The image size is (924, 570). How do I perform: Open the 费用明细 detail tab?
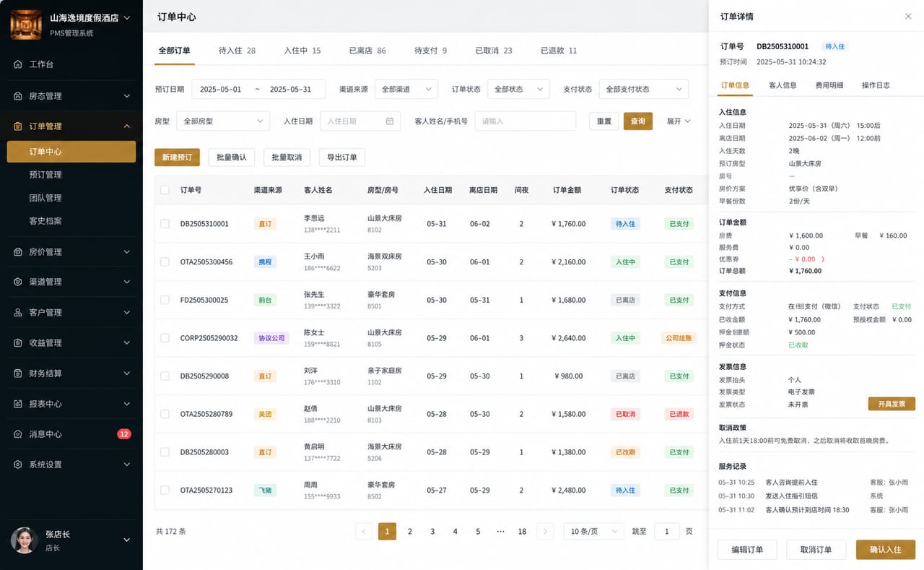[x=829, y=85]
